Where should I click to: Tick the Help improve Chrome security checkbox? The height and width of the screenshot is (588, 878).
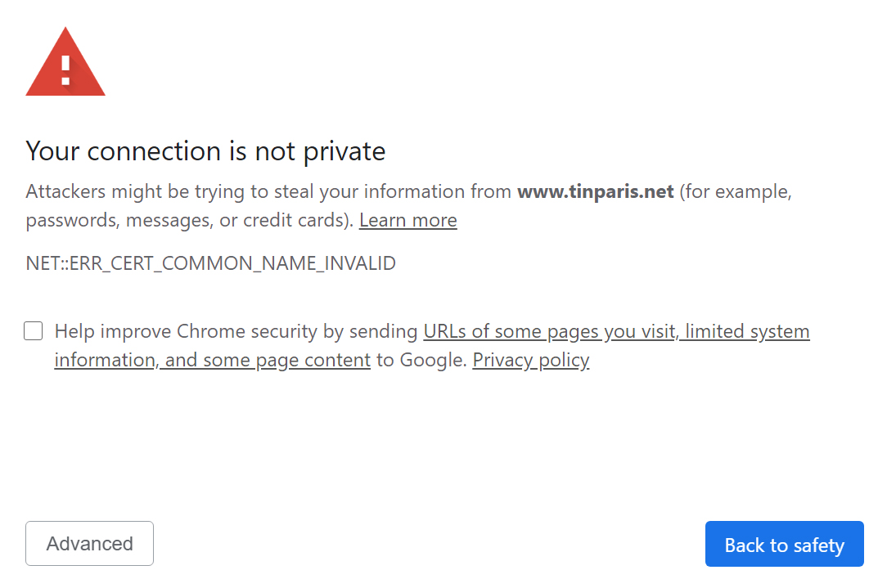coord(34,330)
